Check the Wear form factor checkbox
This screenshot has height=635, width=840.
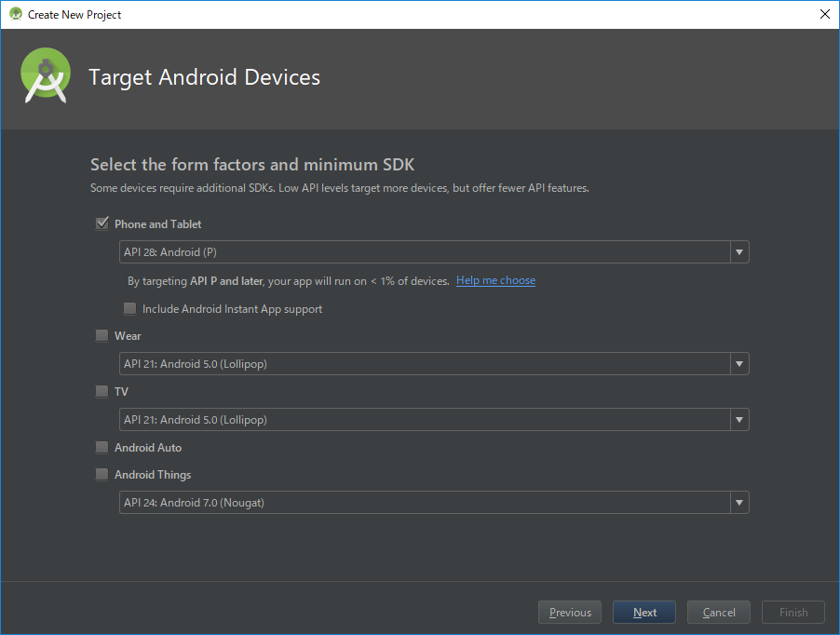102,336
